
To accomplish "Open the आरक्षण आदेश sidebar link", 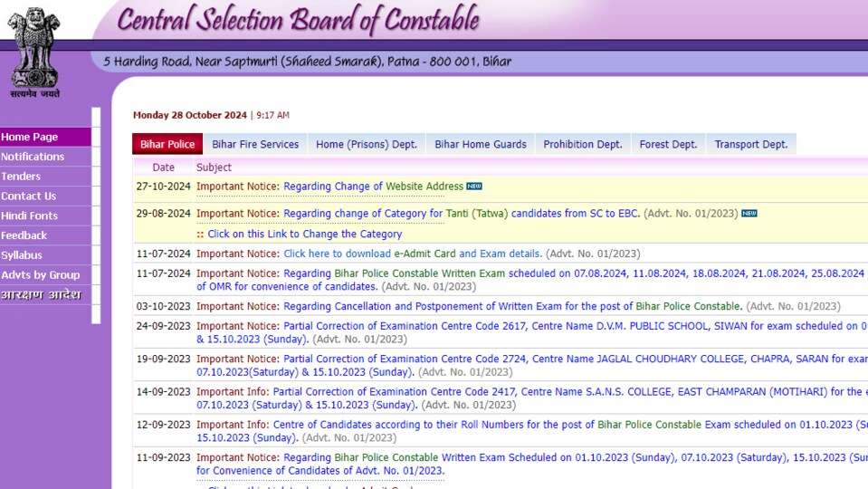I will tap(45, 294).
